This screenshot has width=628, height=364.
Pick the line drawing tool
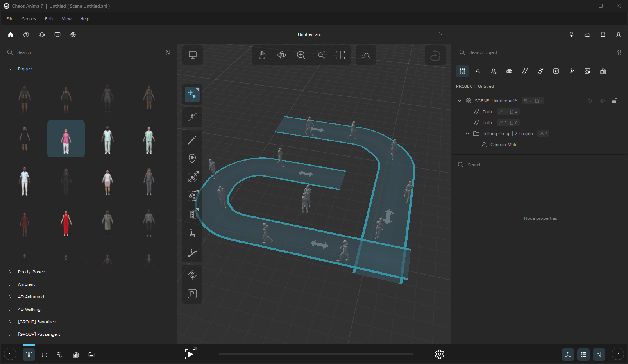[x=192, y=140]
